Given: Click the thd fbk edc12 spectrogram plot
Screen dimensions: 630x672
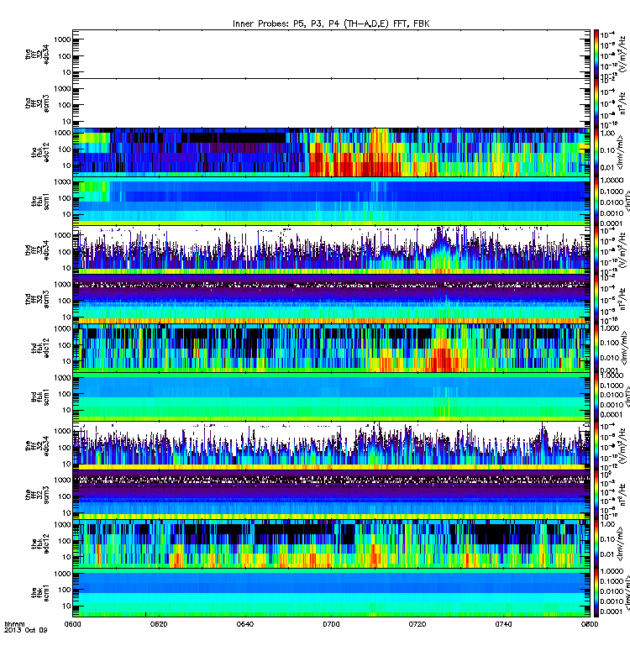Looking at the screenshot, I should (331, 348).
